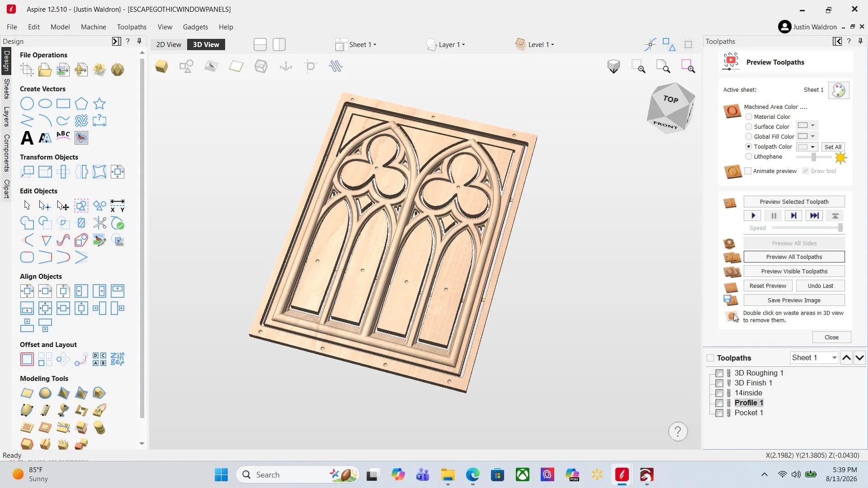Toggle the all Toolpaths header checkbox
868x488 pixels.
[x=710, y=358]
